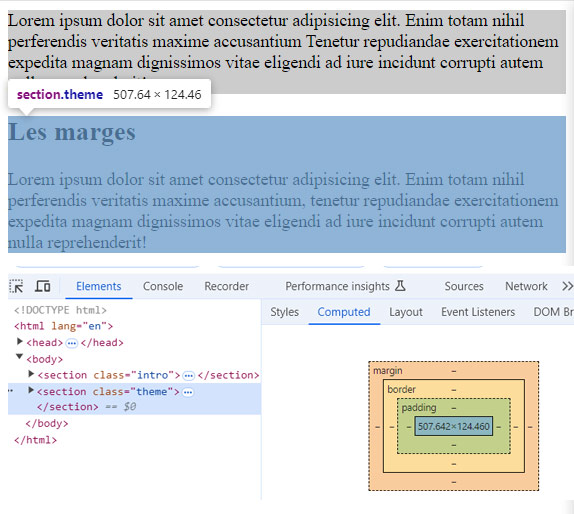Toggle the device toolbar icon
The image size is (574, 514).
(x=42, y=286)
